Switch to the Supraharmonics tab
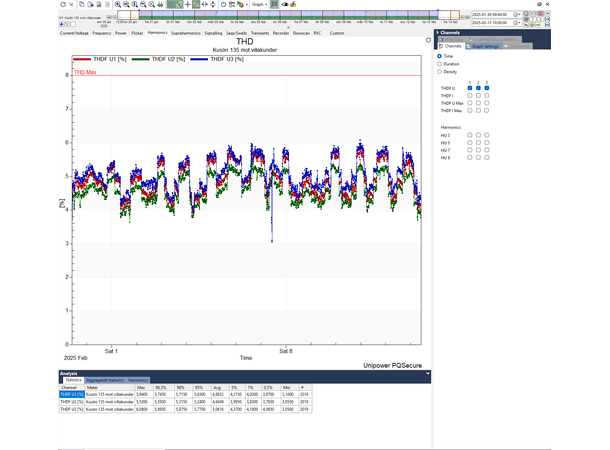This screenshot has width=610, height=450. pos(186,33)
